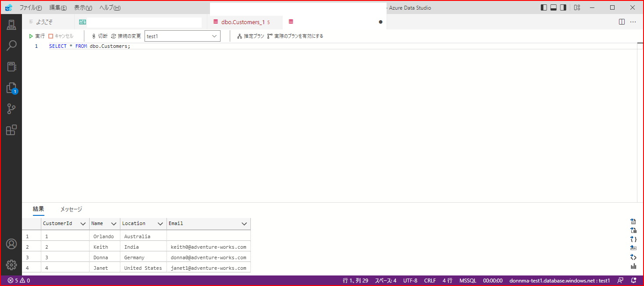Run the query with 実行
This screenshot has height=286, width=644.
(37, 36)
